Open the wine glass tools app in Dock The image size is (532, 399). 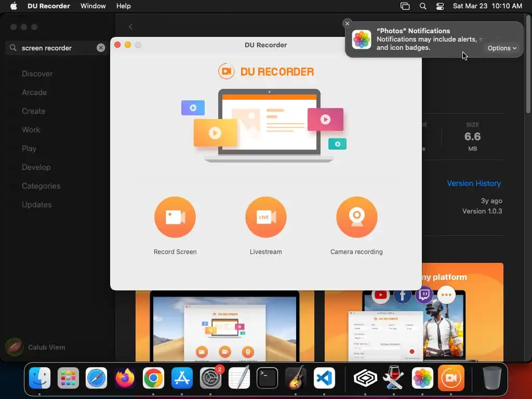(394, 378)
